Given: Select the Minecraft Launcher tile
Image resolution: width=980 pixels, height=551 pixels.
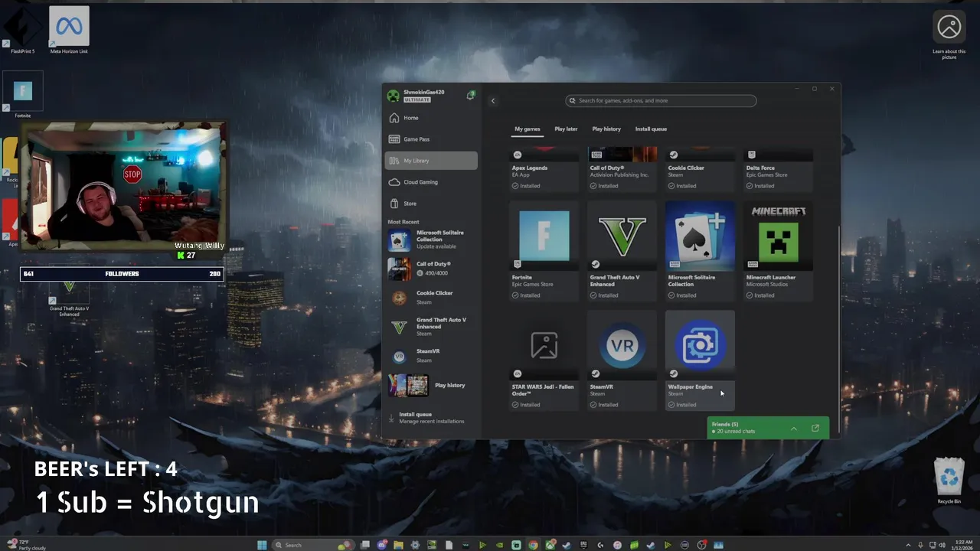Looking at the screenshot, I should click(x=778, y=252).
